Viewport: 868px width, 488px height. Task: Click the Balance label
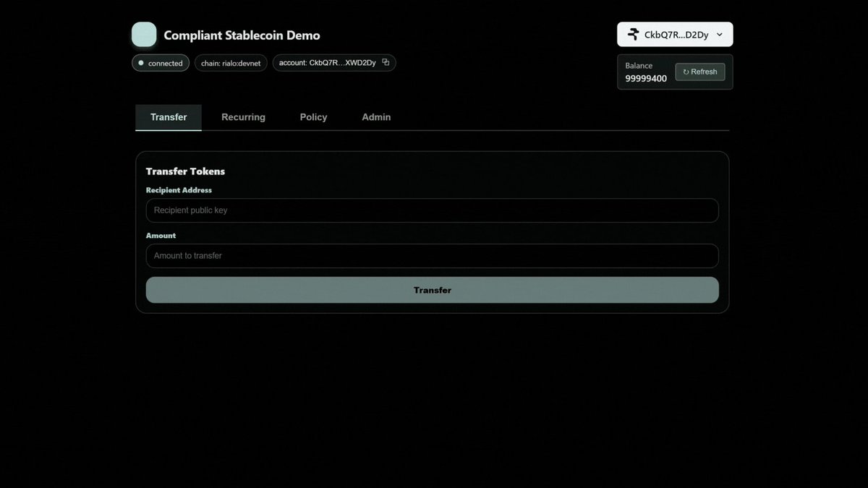(x=639, y=66)
